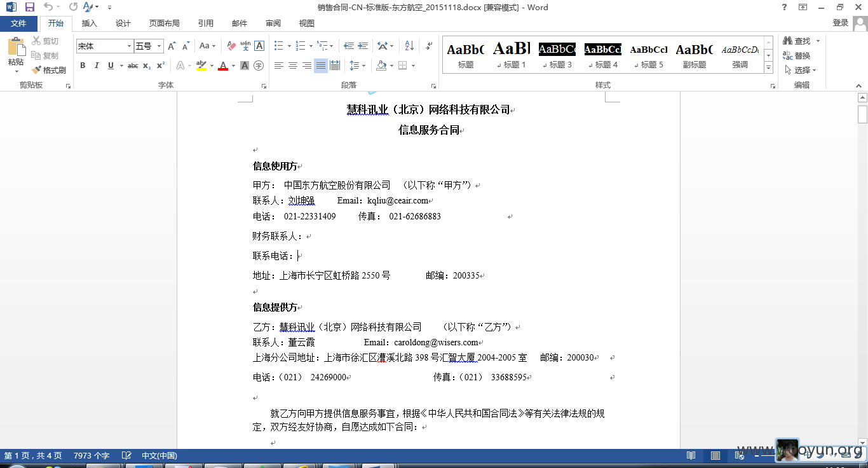Open line spacing dropdown

(x=358, y=65)
